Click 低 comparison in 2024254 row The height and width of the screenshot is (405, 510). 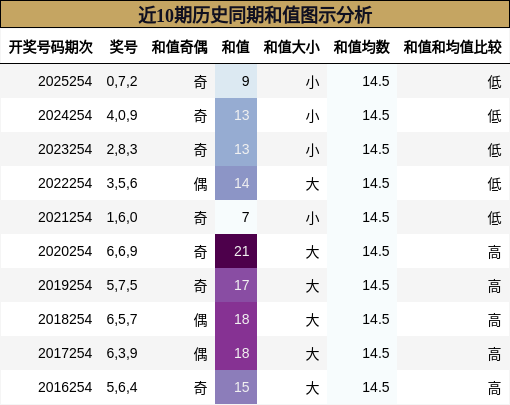495,116
